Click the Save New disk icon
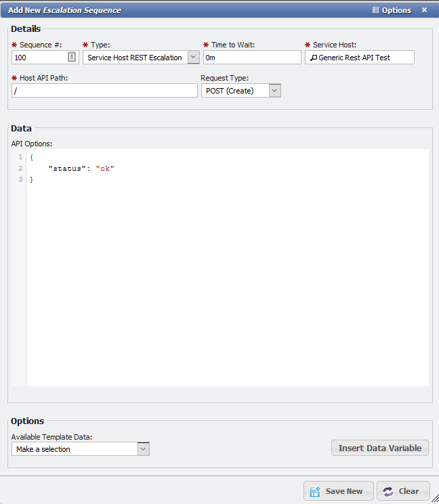Image resolution: width=439 pixels, height=504 pixels. point(316,491)
